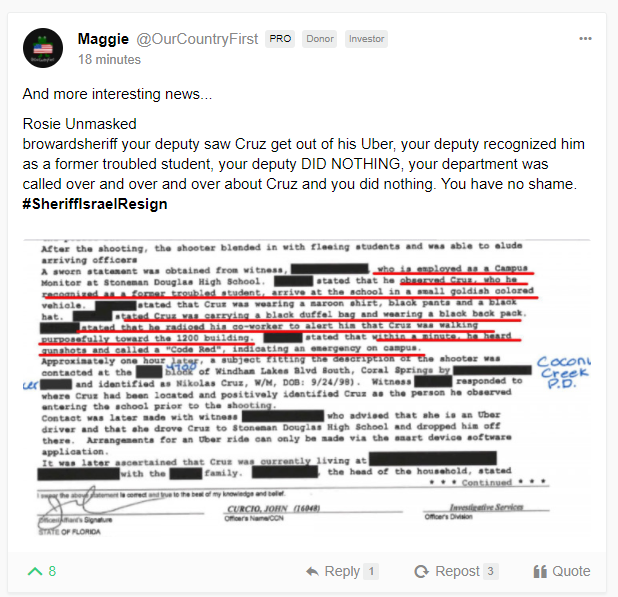Click the Repost circular arrow icon
618x597 pixels.
(x=422, y=571)
